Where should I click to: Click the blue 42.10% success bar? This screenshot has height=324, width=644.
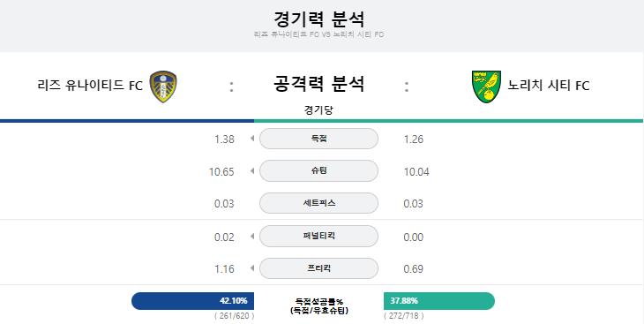[x=192, y=301]
